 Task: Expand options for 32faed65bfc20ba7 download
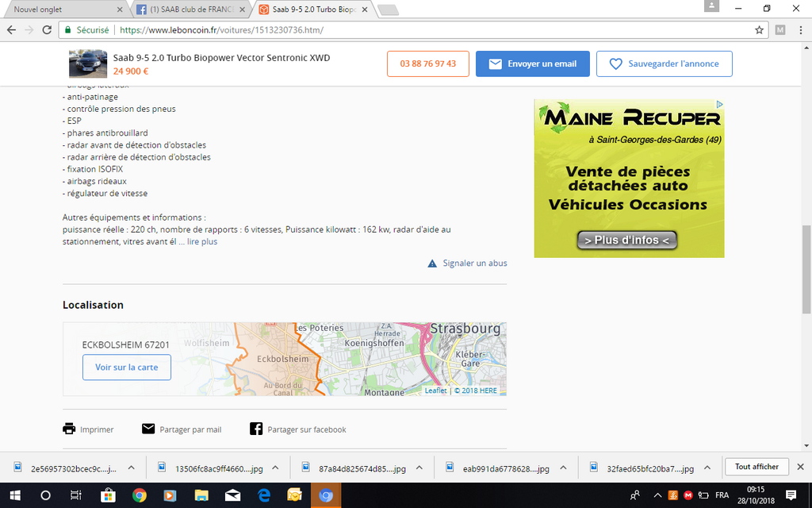tap(707, 468)
